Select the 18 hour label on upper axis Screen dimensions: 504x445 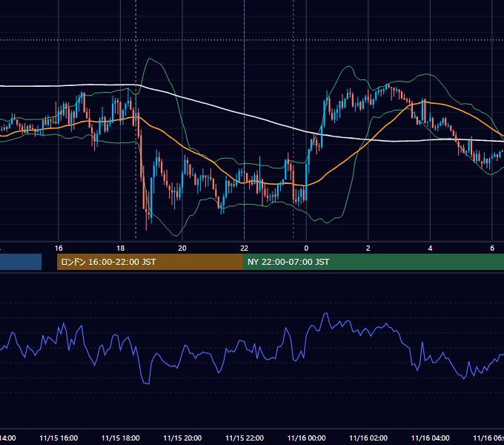click(x=121, y=248)
